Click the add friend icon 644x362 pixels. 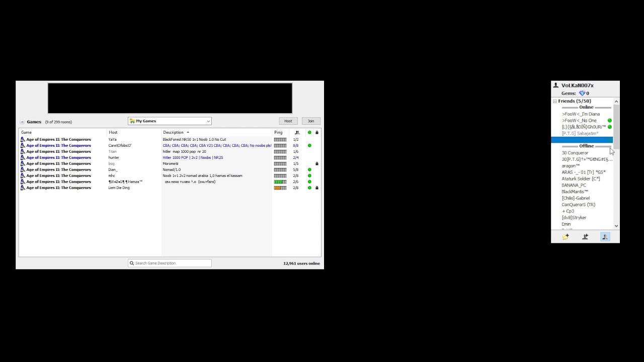585,237
